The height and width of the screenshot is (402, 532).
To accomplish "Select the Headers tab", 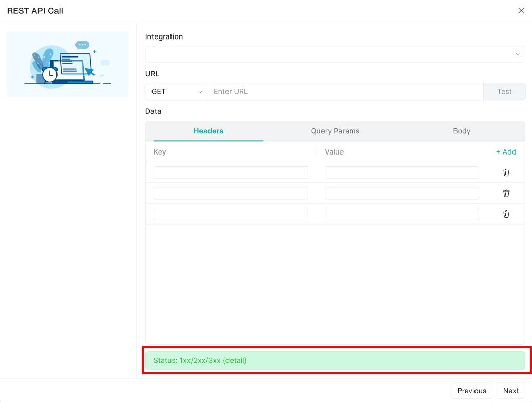I will pos(208,131).
